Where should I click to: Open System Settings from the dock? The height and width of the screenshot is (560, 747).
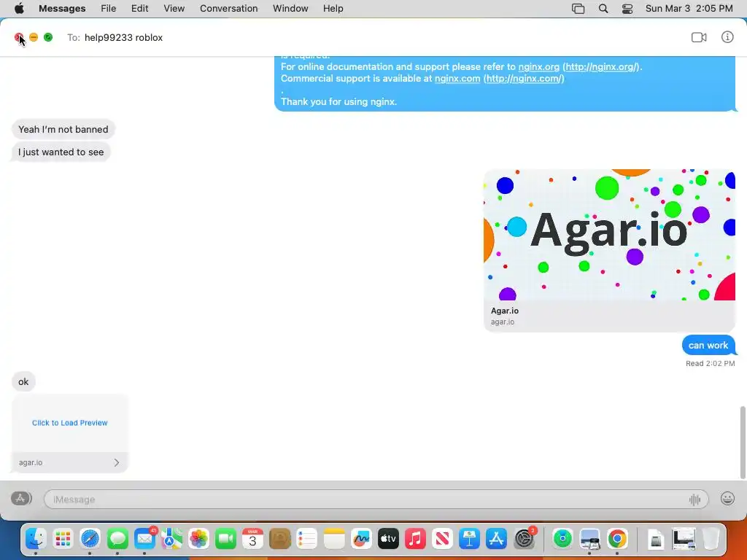point(525,539)
